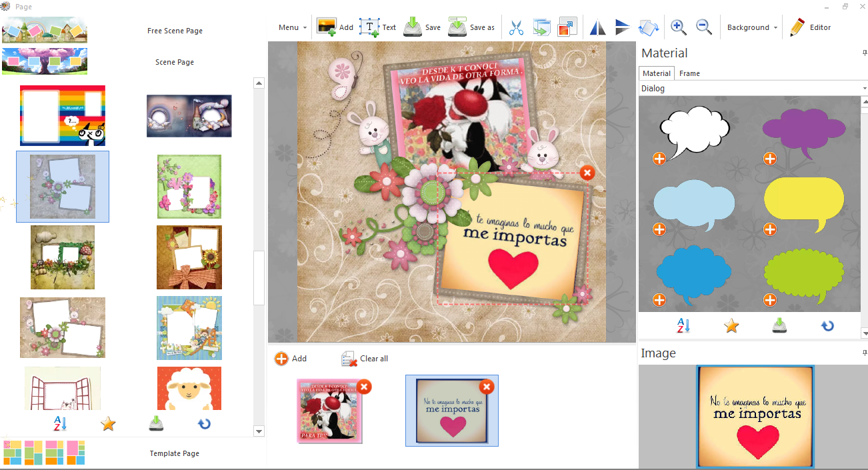Image resolution: width=868 pixels, height=470 pixels.
Task: Click the Save as toolbar icon
Action: pos(457,27)
